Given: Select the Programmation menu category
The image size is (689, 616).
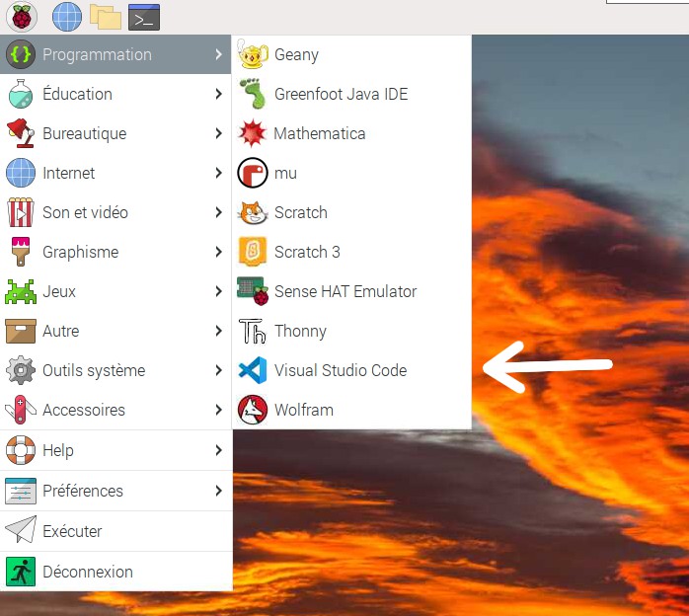Looking at the screenshot, I should [x=115, y=54].
